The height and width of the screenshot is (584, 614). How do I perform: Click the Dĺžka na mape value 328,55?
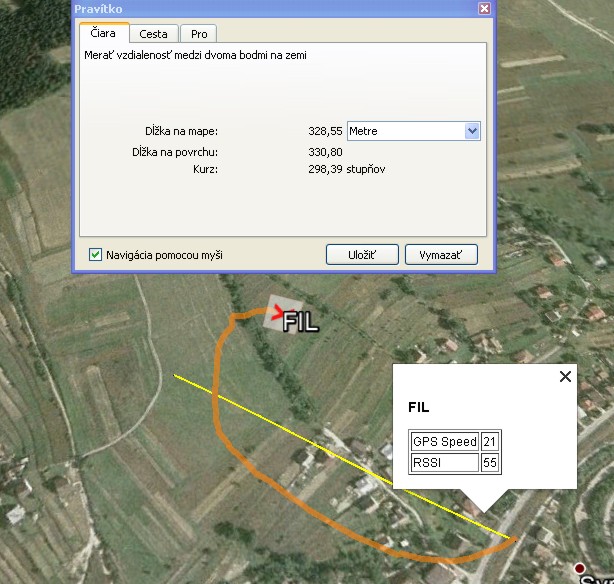(x=325, y=131)
